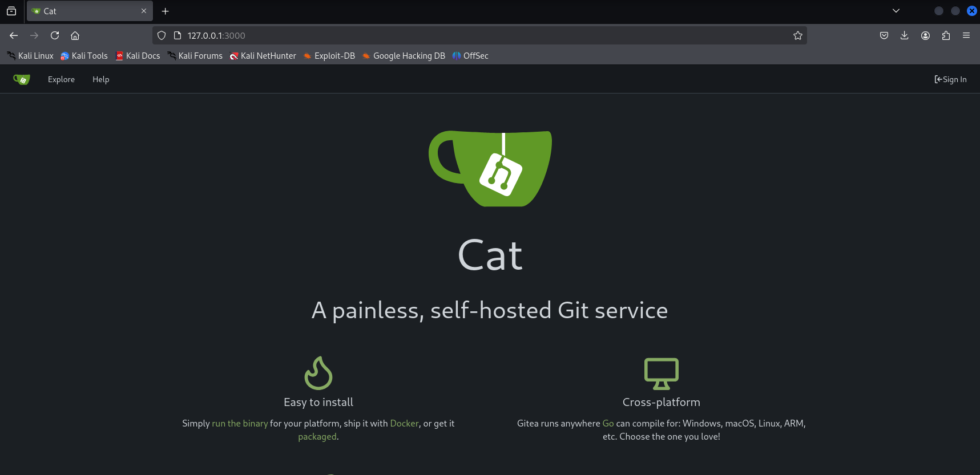Reload the current page

tap(55, 35)
